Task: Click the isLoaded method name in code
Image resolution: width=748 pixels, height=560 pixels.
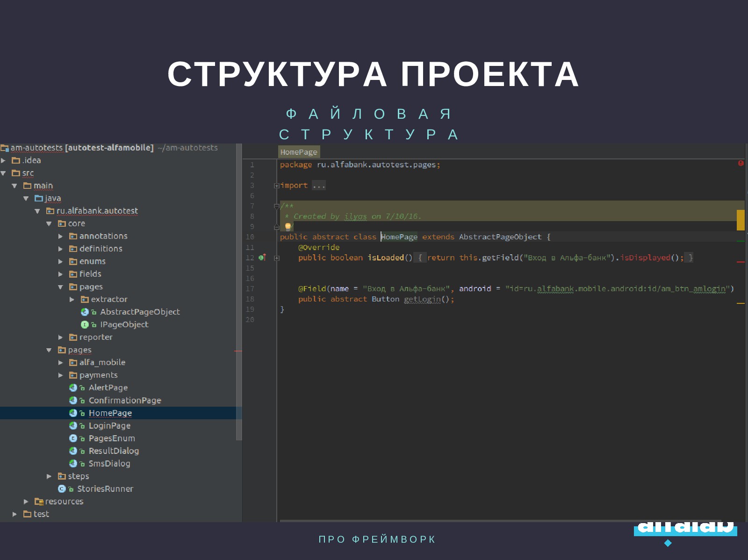Action: tap(386, 258)
